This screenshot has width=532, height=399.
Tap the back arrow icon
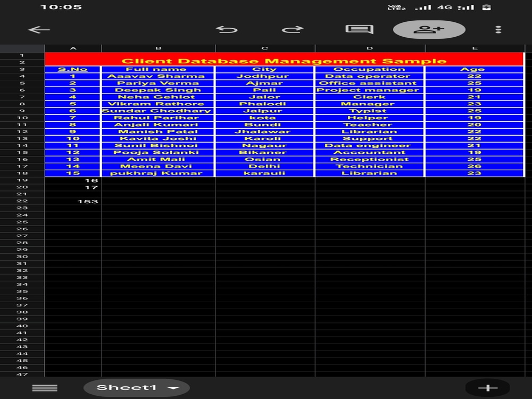click(x=39, y=30)
